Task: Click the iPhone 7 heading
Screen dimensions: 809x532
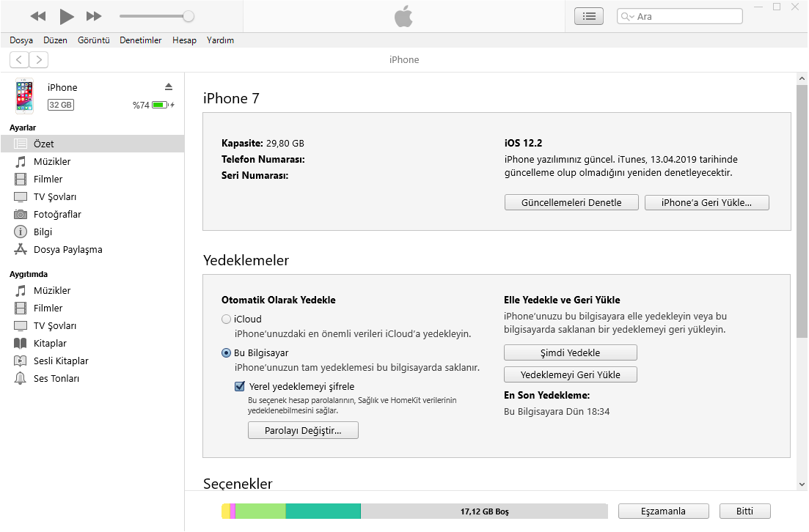Action: click(x=231, y=98)
